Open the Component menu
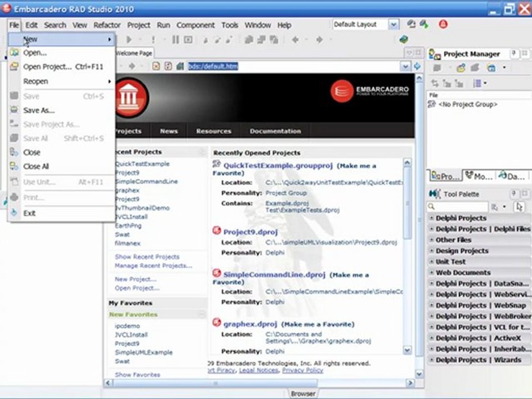This screenshot has width=532, height=399. click(196, 25)
